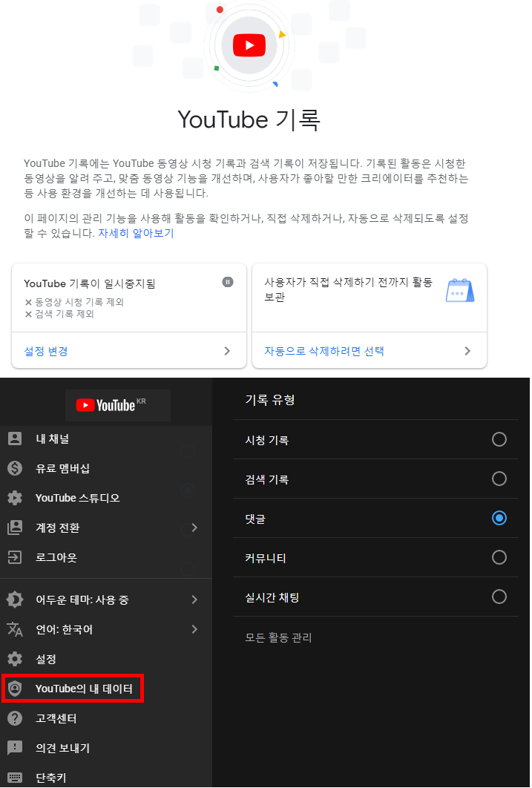Choose 로그아웃 from the menu
The width and height of the screenshot is (532, 788).
click(x=106, y=557)
